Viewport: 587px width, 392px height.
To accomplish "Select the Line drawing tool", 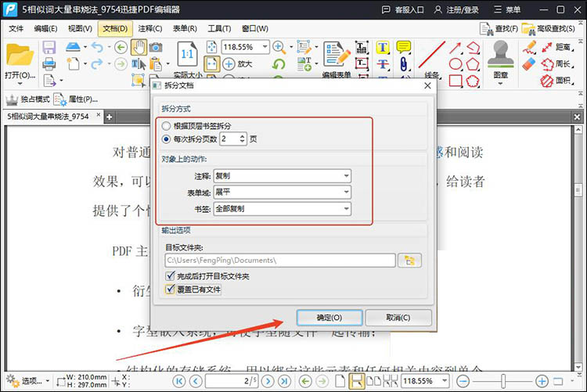I will [431, 55].
